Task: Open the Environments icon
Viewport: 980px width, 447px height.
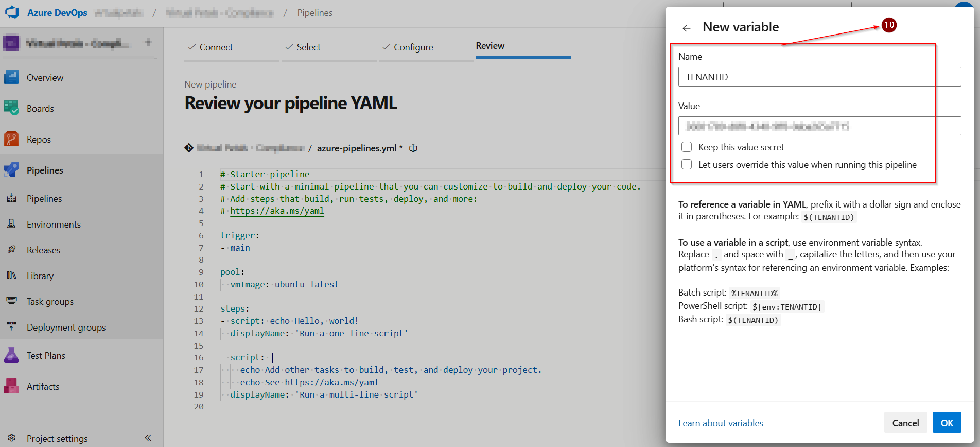Action: pos(11,224)
